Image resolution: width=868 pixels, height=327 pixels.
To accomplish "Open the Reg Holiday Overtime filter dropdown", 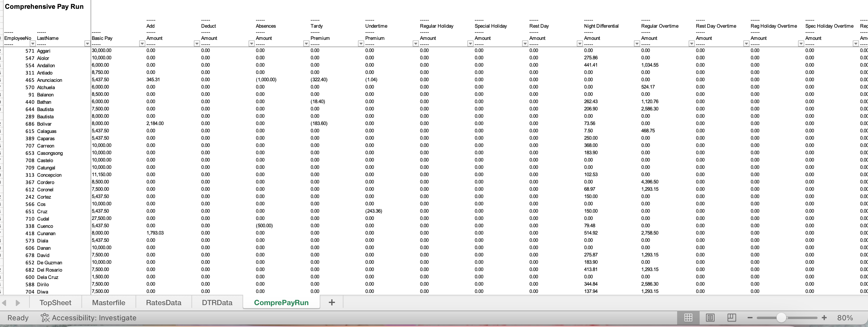I will pos(801,43).
